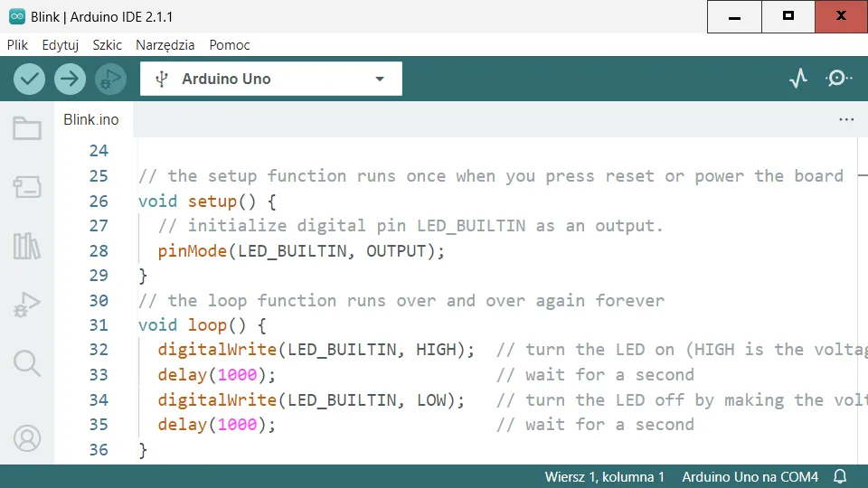868x488 pixels.
Task: Click line number 24 in gutter
Action: [99, 151]
